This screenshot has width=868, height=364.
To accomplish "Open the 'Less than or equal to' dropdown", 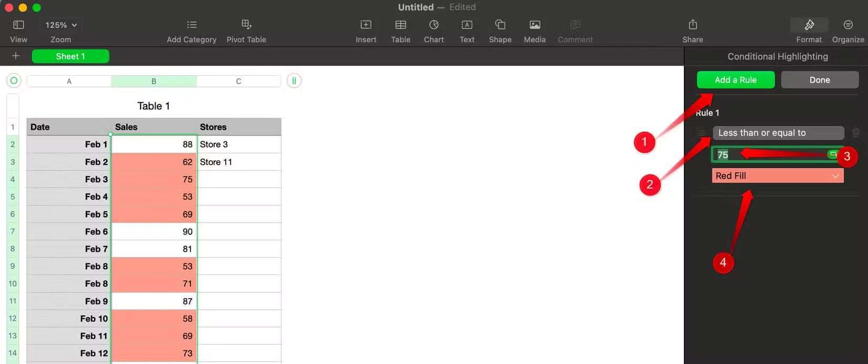I will [x=779, y=133].
